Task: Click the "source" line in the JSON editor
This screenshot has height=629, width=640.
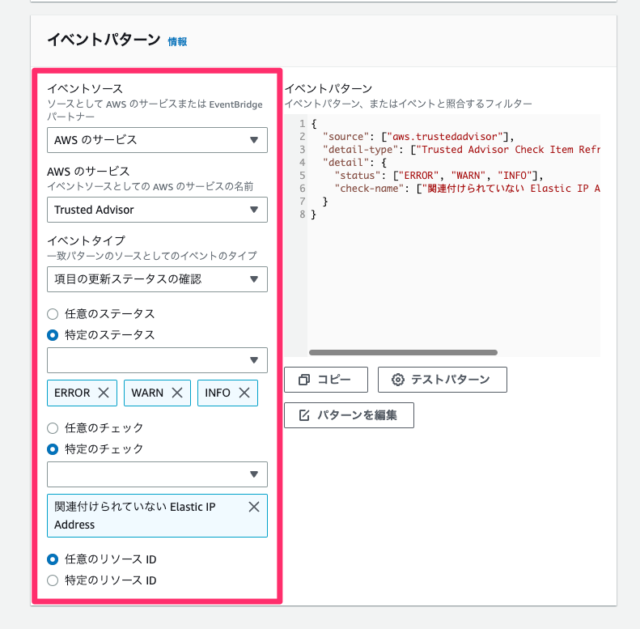Action: click(x=418, y=136)
